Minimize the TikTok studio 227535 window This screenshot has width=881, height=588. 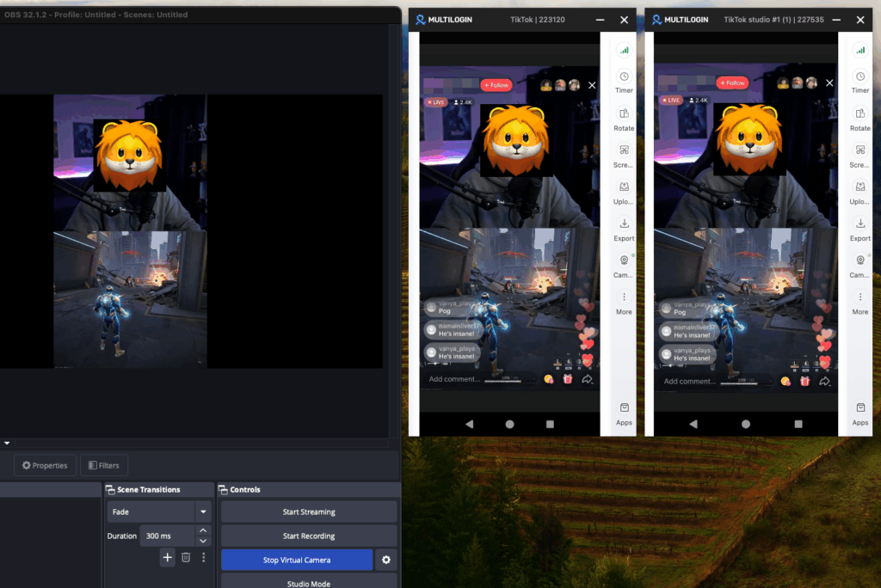point(836,20)
